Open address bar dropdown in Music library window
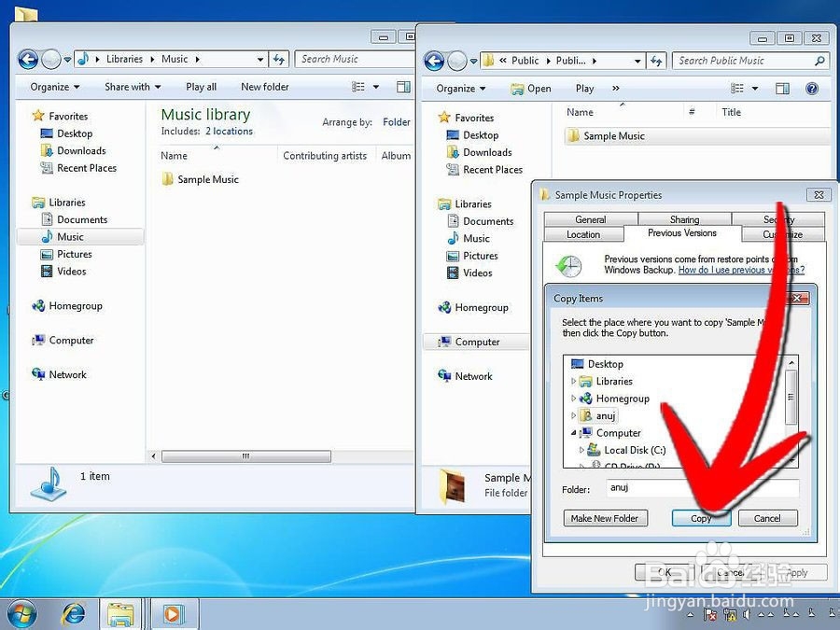 (x=260, y=60)
